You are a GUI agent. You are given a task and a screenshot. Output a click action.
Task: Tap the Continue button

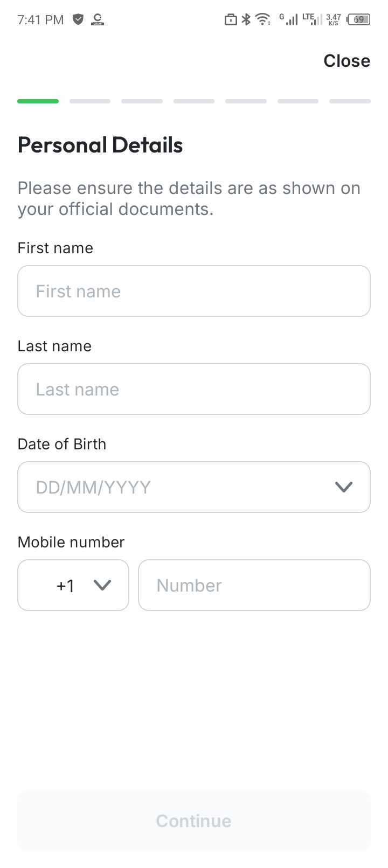tap(194, 821)
